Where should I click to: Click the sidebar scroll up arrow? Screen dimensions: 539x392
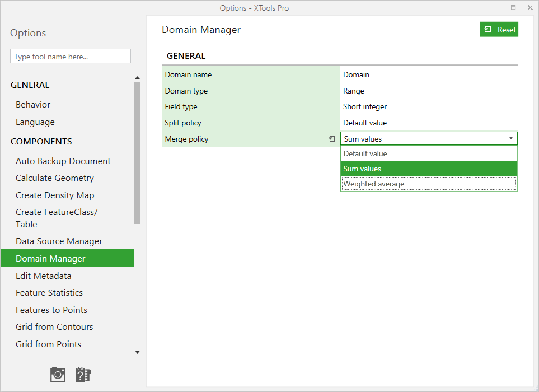point(138,78)
